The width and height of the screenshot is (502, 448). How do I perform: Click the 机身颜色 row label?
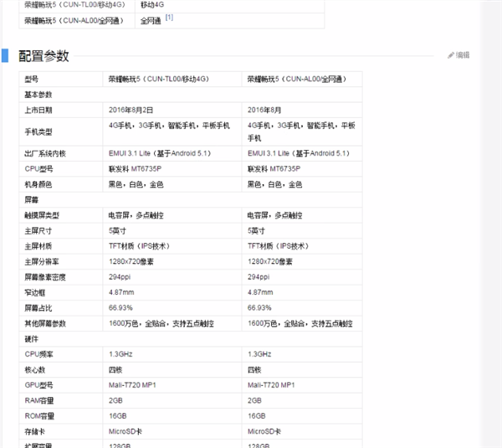38,184
